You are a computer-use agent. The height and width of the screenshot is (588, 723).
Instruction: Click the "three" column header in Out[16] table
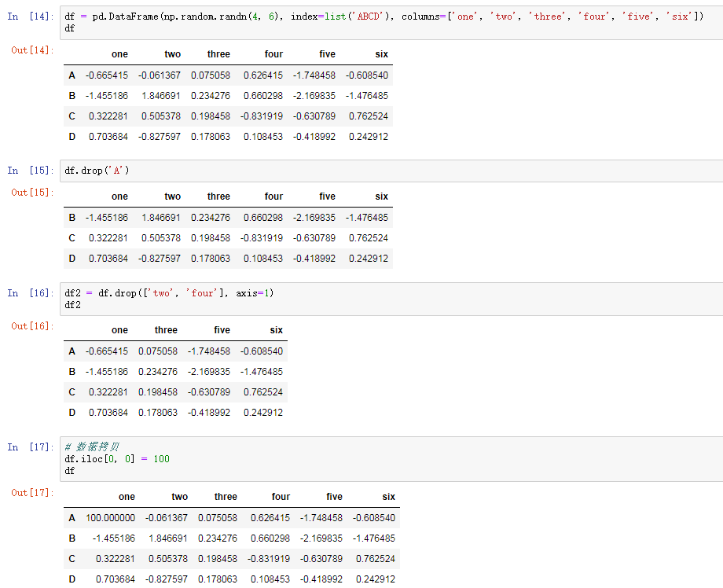[x=166, y=330]
